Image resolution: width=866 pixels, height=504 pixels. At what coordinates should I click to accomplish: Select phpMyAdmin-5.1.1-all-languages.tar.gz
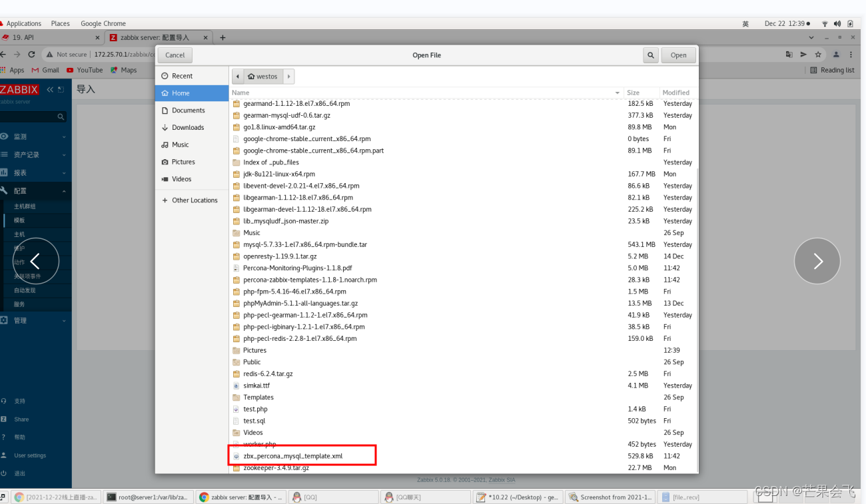coord(464,303)
